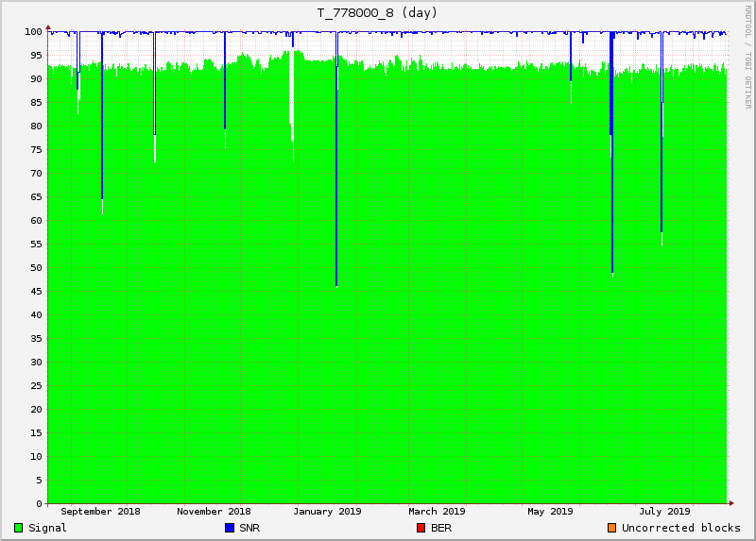Click the y-axis value '100'
Viewport: 756px width, 541px height.
tap(34, 32)
